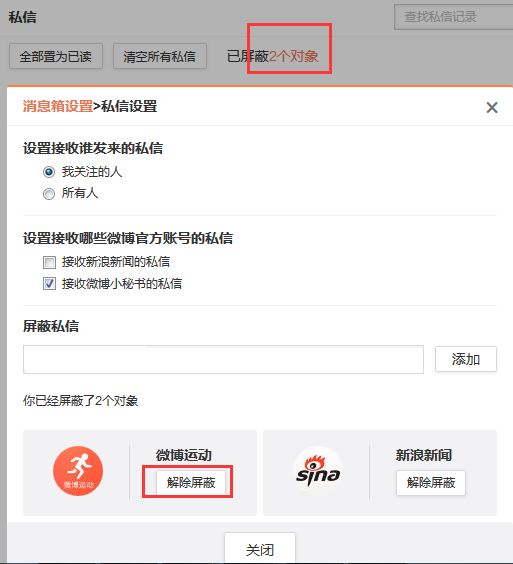This screenshot has height=564, width=513.
Task: Select the 我关注的人 radio button
Action: [x=49, y=172]
